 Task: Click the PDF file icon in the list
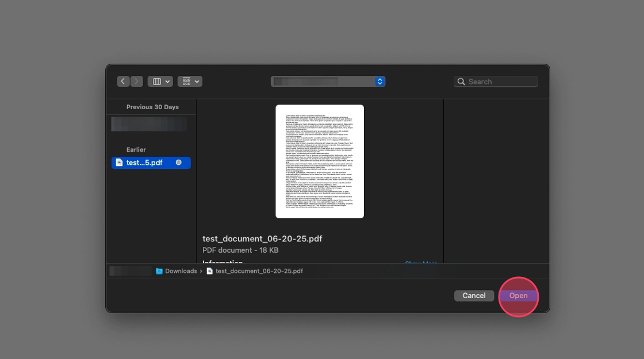(x=119, y=163)
